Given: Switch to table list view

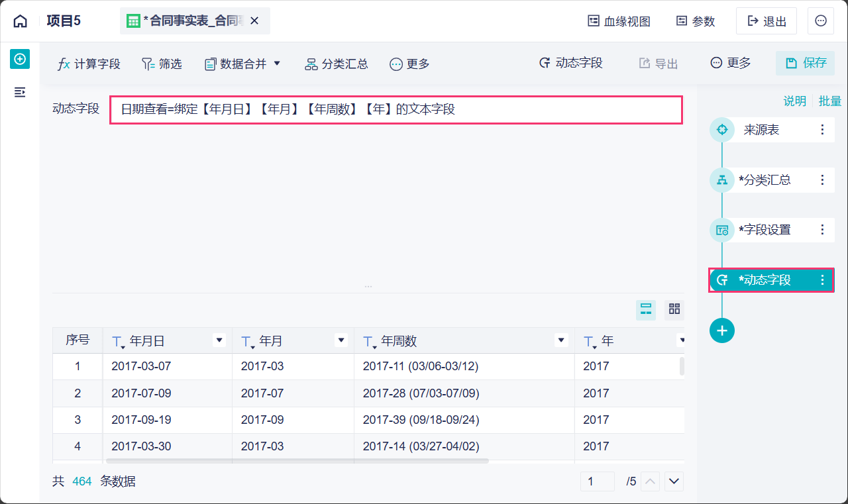Looking at the screenshot, I should [x=646, y=309].
